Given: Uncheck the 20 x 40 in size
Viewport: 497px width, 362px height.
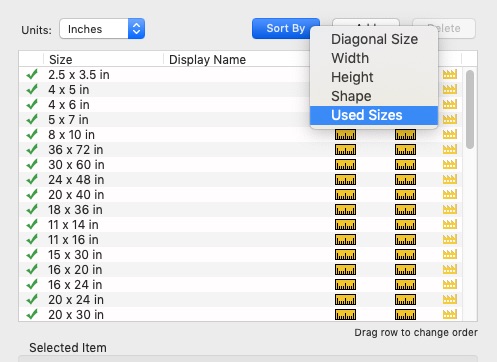Looking at the screenshot, I should click(x=32, y=194).
